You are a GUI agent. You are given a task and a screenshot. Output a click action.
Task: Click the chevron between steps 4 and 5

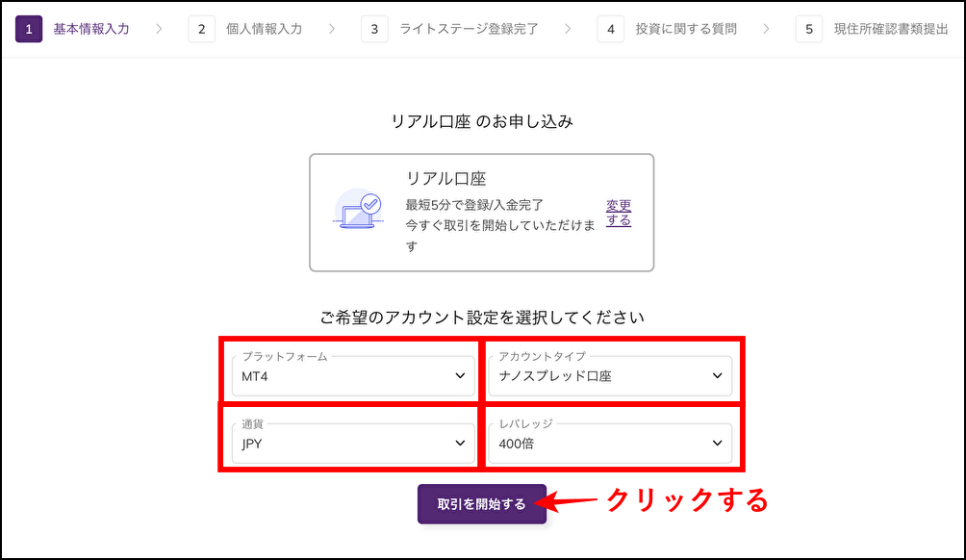coord(765,29)
